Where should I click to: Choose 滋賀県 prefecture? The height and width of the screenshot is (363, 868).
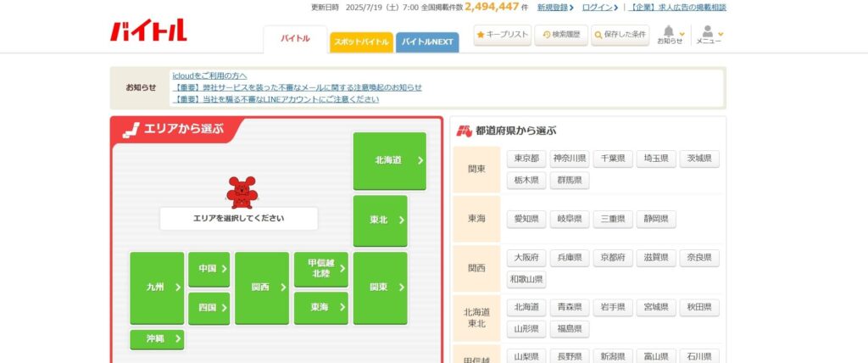click(x=656, y=258)
